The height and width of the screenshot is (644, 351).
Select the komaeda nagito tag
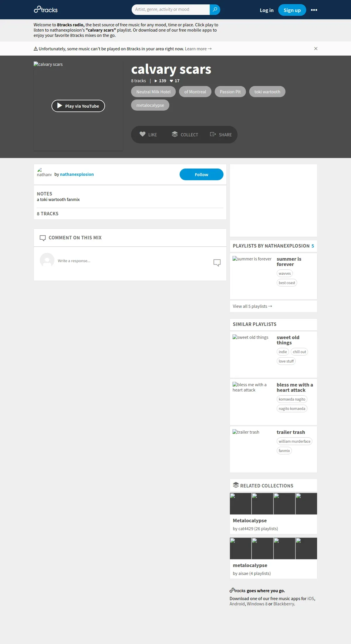(x=292, y=399)
